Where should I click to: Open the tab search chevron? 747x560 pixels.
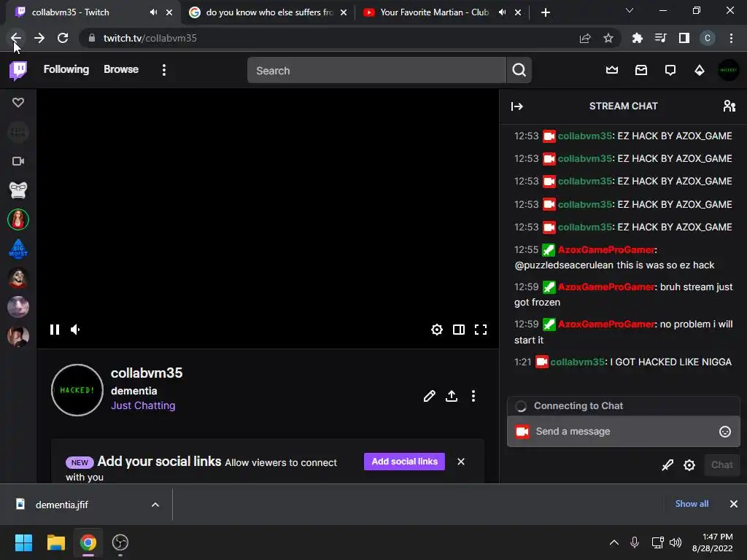(x=630, y=10)
